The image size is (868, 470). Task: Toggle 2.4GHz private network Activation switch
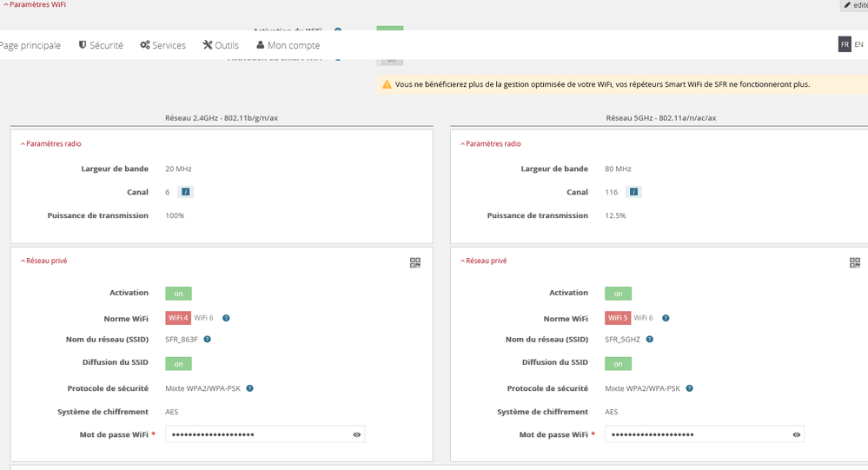[178, 294]
